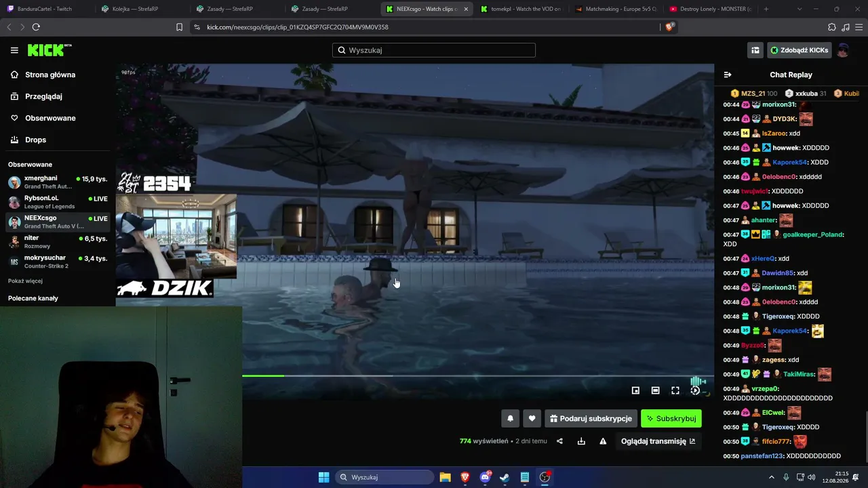
Task: Open the browser extensions puzzle icon
Action: pyautogui.click(x=832, y=27)
